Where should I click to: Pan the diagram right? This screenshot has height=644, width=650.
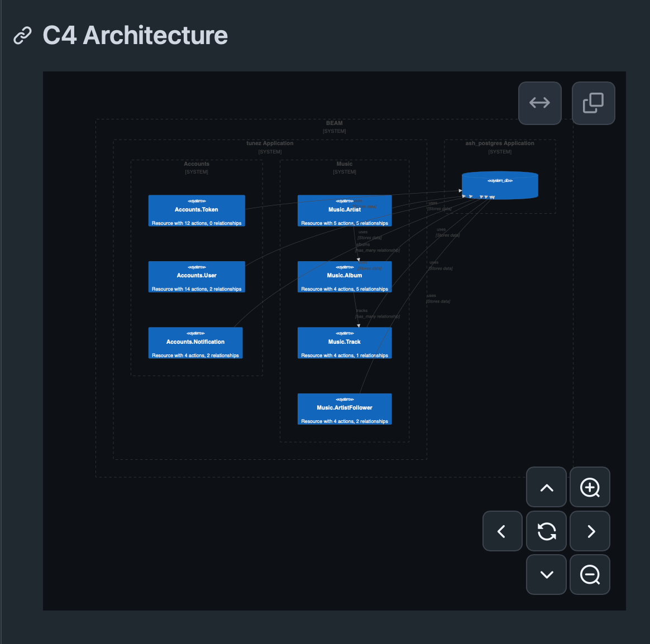click(590, 531)
